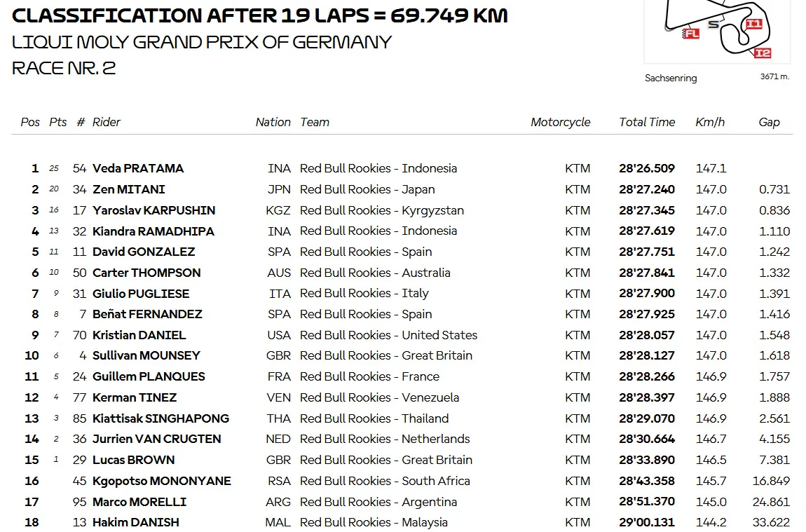Click the I1 intermediate marker on circuit map

tap(753, 24)
